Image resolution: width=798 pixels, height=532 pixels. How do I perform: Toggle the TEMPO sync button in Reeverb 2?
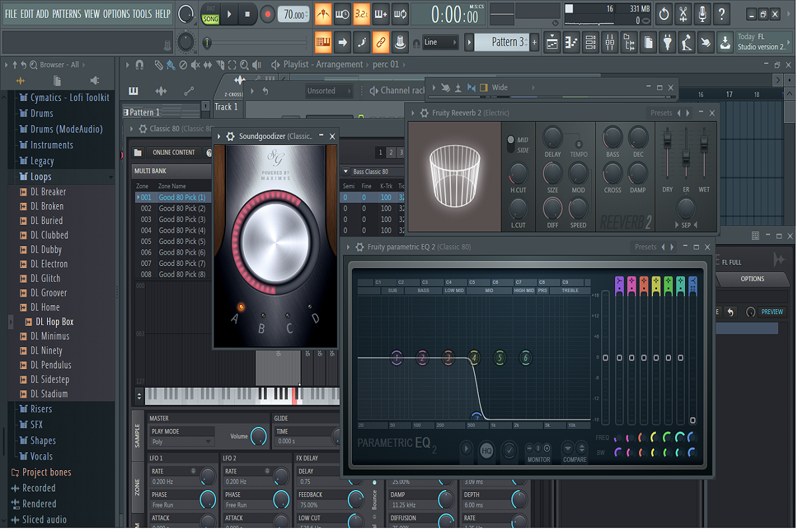point(579,144)
